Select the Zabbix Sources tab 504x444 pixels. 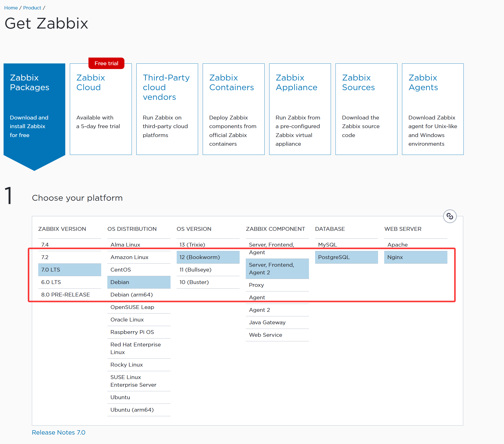[366, 109]
